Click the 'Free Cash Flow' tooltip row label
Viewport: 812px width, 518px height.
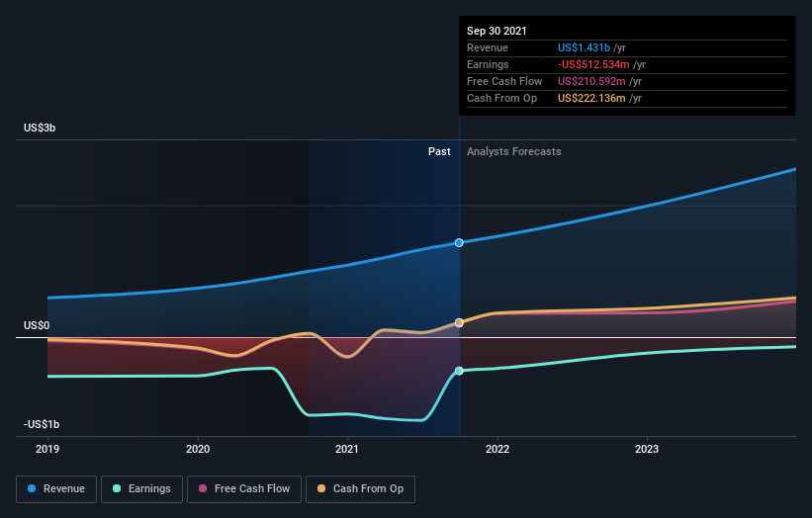click(504, 81)
